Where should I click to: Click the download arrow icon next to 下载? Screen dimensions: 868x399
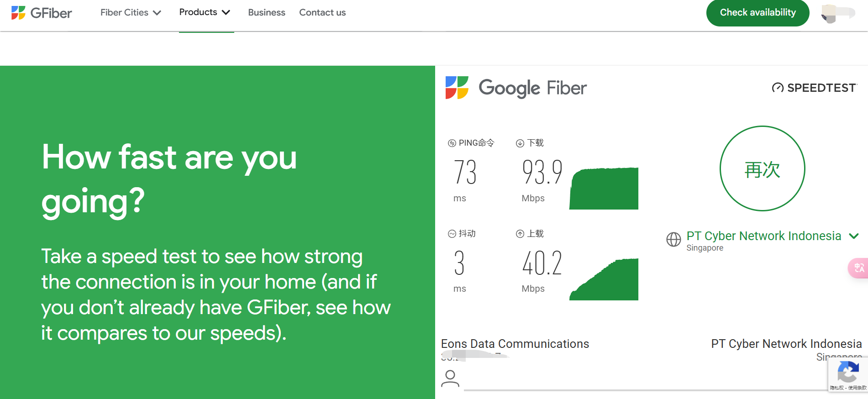pos(520,143)
